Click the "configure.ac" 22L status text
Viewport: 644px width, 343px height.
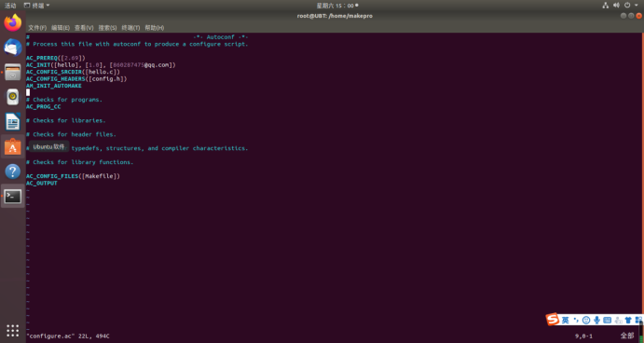tap(68, 336)
